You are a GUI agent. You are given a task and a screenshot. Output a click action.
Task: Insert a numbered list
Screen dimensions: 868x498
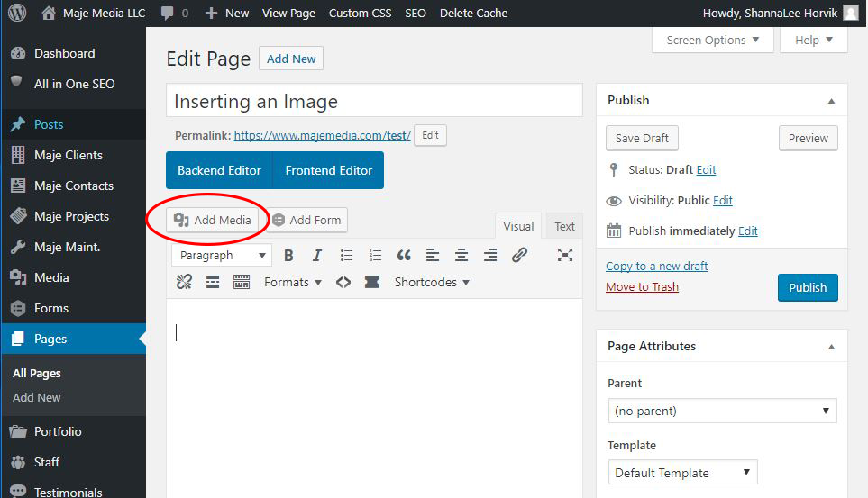[x=375, y=255]
